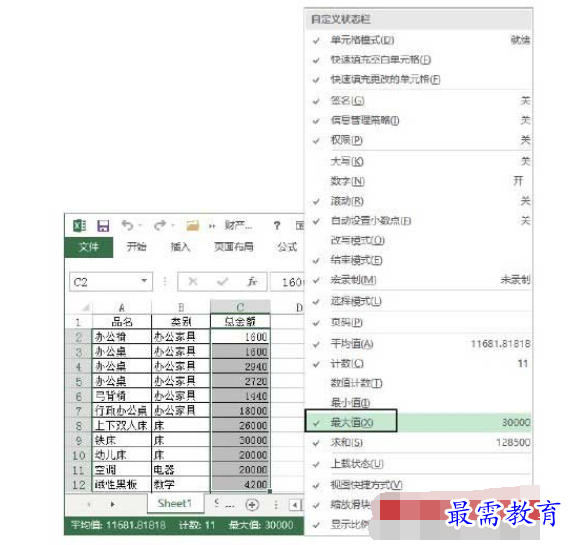Redo the last action
The width and height of the screenshot is (569, 545).
pyautogui.click(x=160, y=225)
